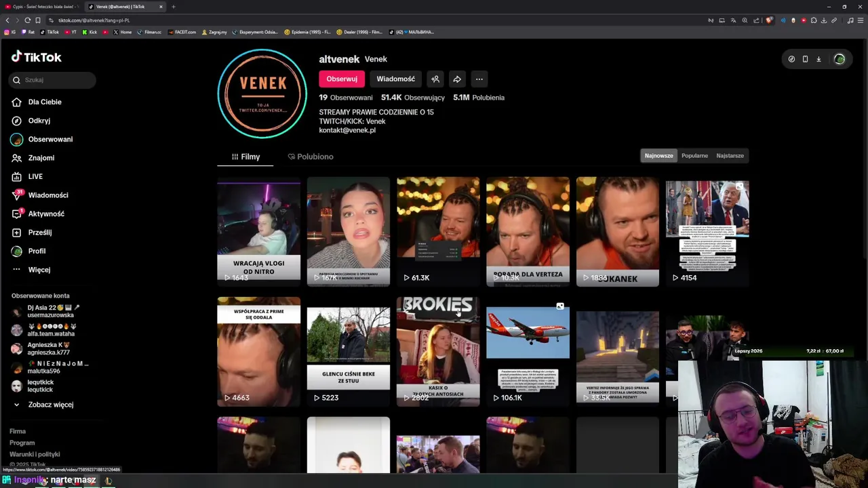Click music note media control icon
Viewport: 868px width, 488px height.
pos(850,20)
